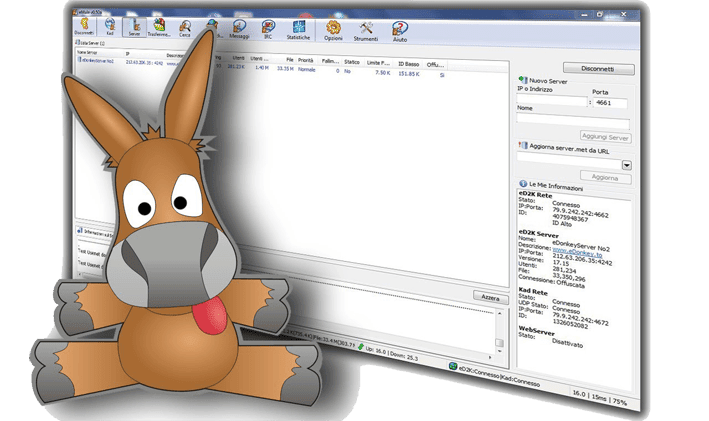Click the log scrollbar down arrow
Viewport: 709px width, 421px height.
(500, 351)
